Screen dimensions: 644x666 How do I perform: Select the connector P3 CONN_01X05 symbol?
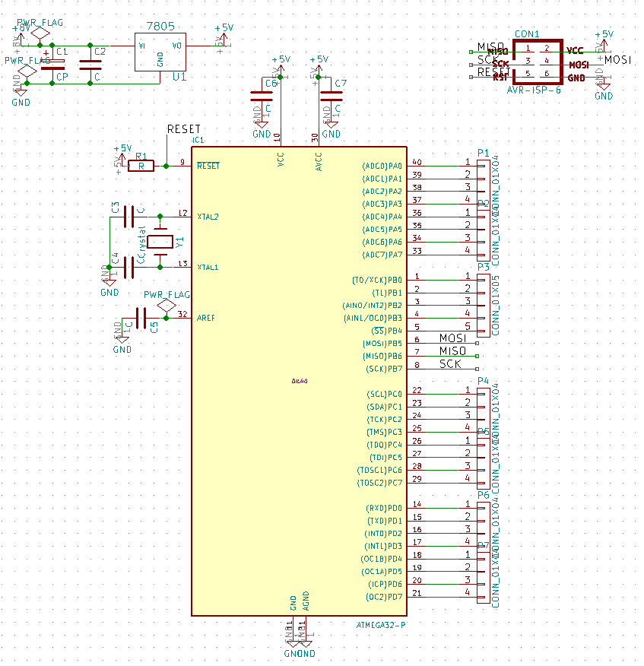coord(483,305)
